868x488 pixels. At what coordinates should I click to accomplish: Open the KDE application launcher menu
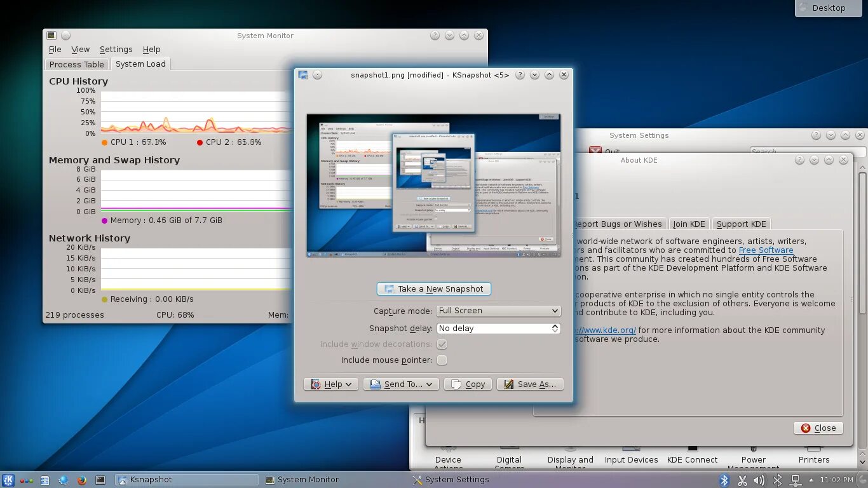(8, 480)
